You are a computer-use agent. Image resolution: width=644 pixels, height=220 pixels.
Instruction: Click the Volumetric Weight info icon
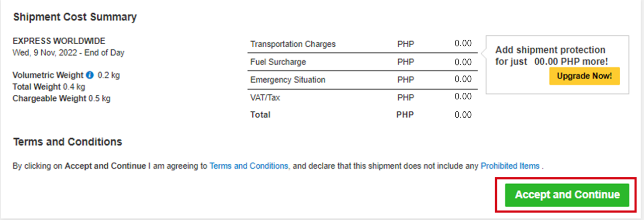tap(89, 75)
